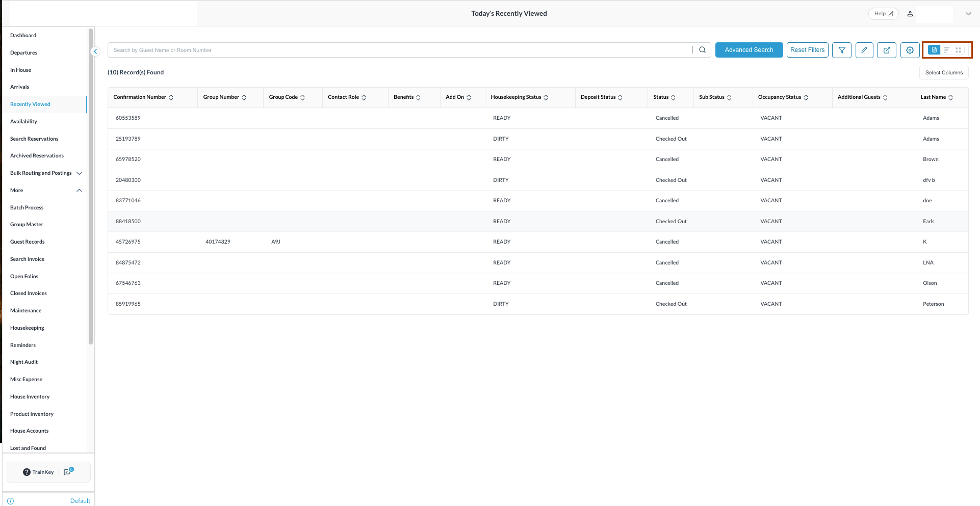Collapse the sidebar with the arrow icon

pos(95,51)
